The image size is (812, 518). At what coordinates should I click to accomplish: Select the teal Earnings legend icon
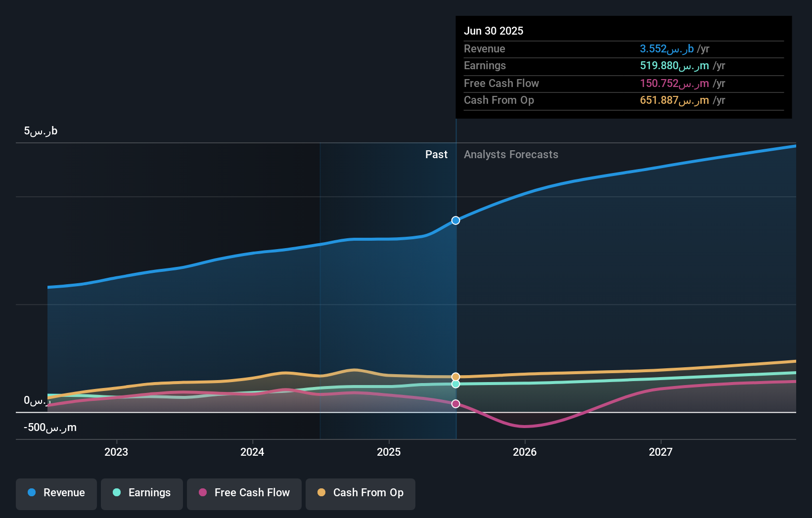tap(116, 493)
